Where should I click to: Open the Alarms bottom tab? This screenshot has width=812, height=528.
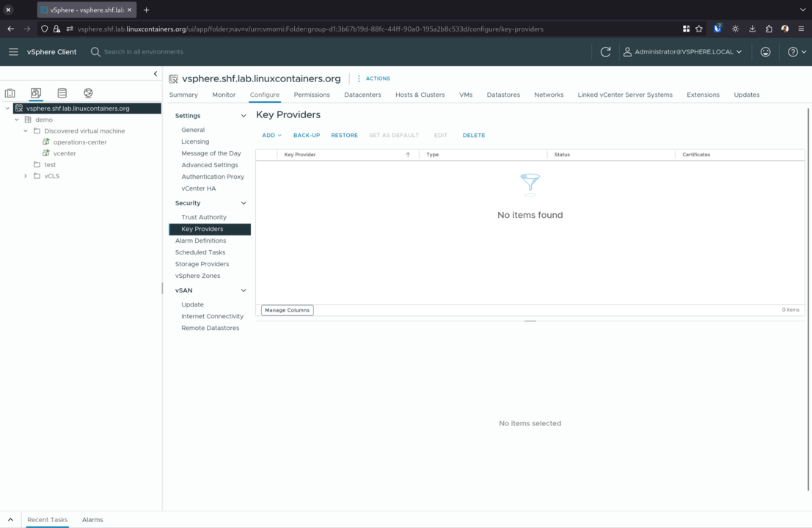(x=92, y=520)
